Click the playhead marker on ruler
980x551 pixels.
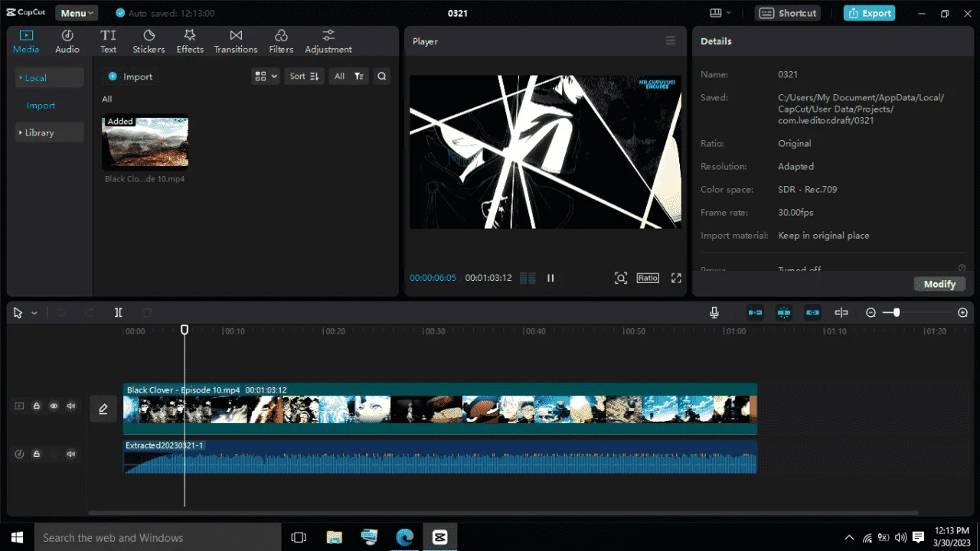coord(185,330)
